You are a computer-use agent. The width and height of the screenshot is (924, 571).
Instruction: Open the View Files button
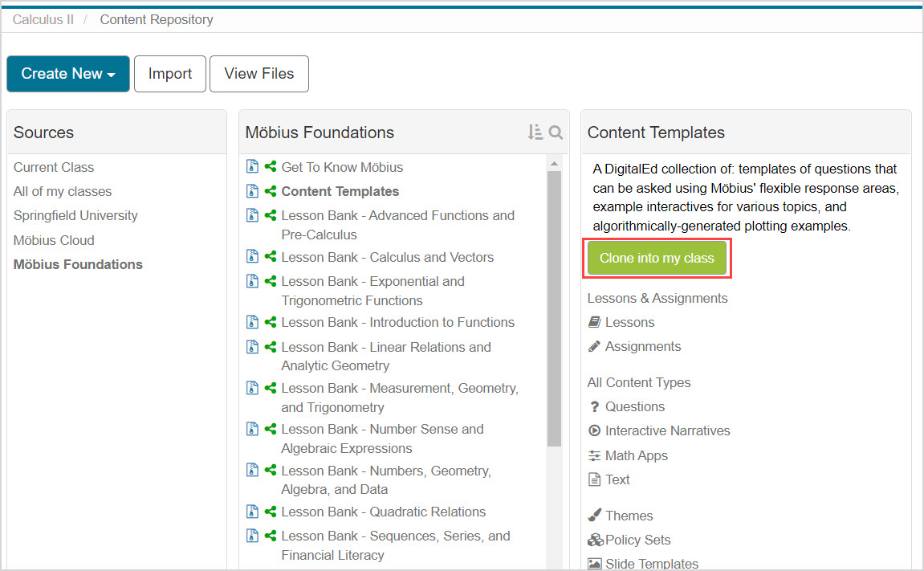point(258,74)
